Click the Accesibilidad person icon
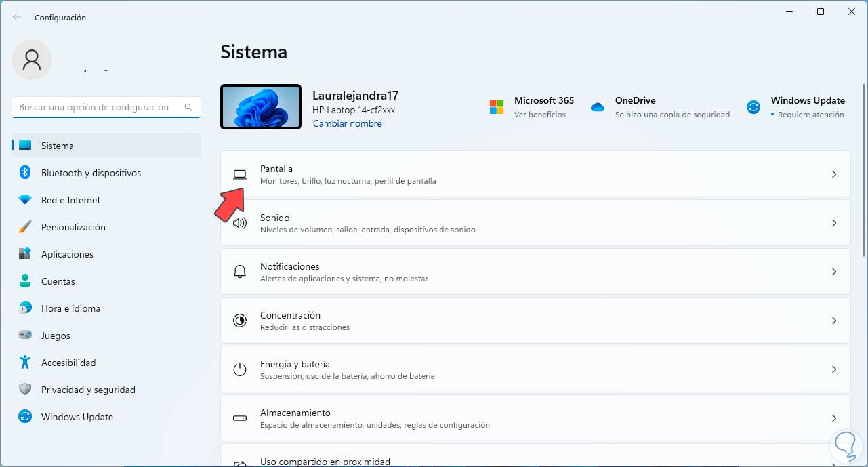This screenshot has height=467, width=868. click(x=25, y=363)
